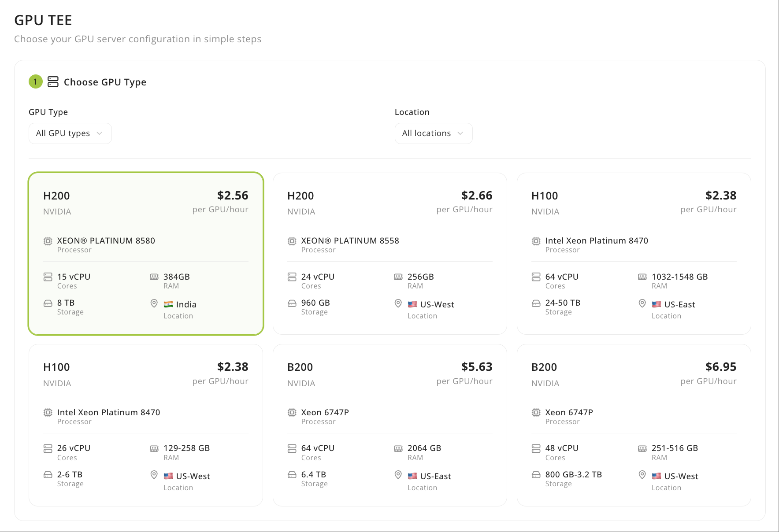779x532 pixels.
Task: Click processor icon on H100 US-West card
Action: tap(48, 413)
